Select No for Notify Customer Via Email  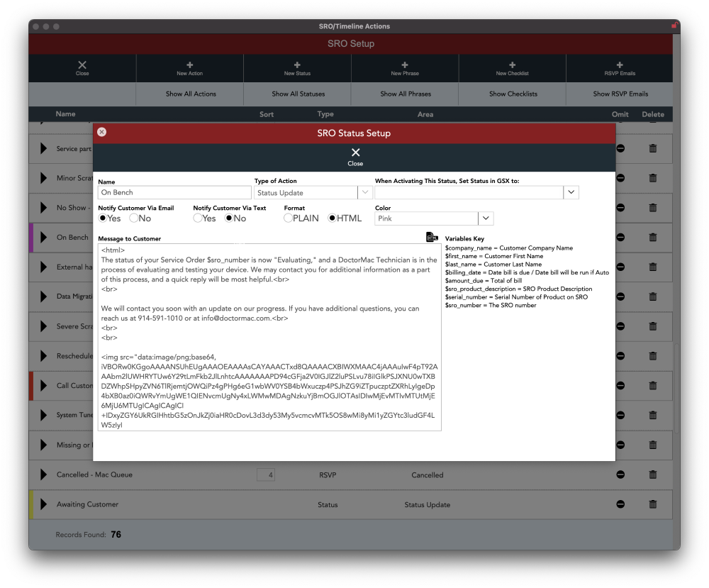(x=134, y=218)
